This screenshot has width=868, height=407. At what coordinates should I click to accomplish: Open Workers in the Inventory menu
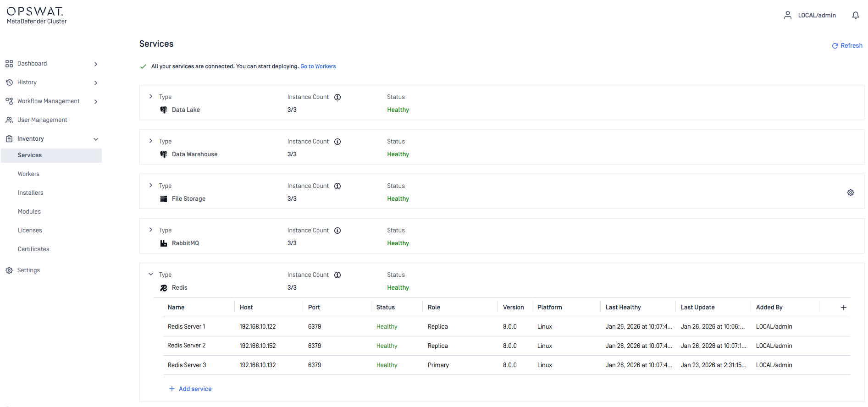(28, 174)
